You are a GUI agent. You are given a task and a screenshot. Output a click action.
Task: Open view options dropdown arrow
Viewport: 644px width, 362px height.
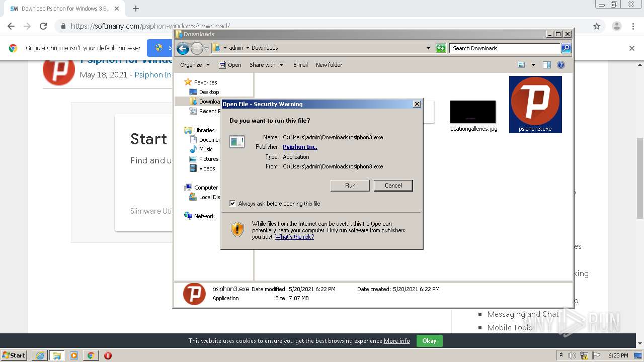[533, 65]
